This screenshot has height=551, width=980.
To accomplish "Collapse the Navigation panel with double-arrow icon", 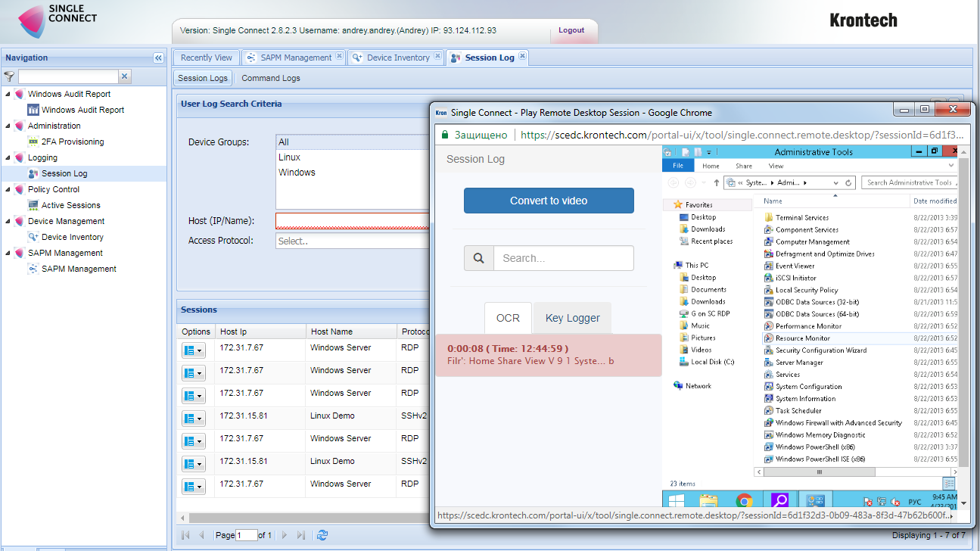I will point(158,58).
